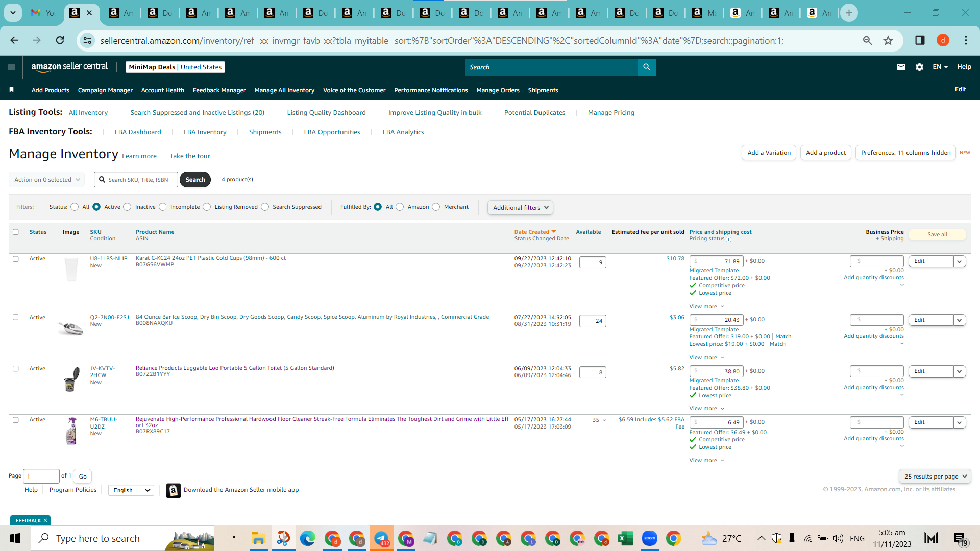Screen dimensions: 980x551
Task: Click the Amazon Seller mobile app icon
Action: (174, 490)
